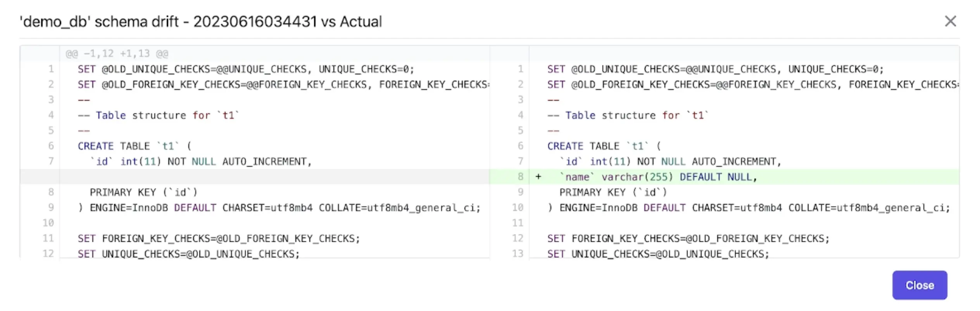Click the purple Close button
The image size is (980, 311).
(920, 285)
